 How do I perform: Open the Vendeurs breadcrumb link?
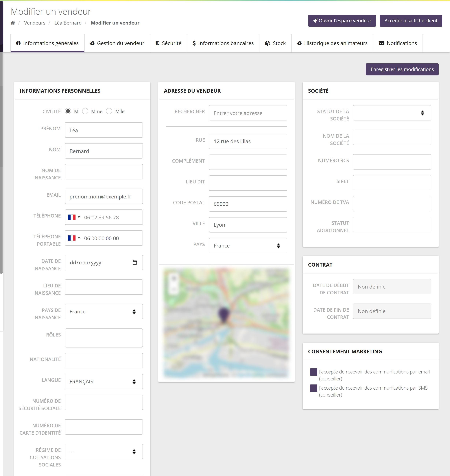[35, 23]
